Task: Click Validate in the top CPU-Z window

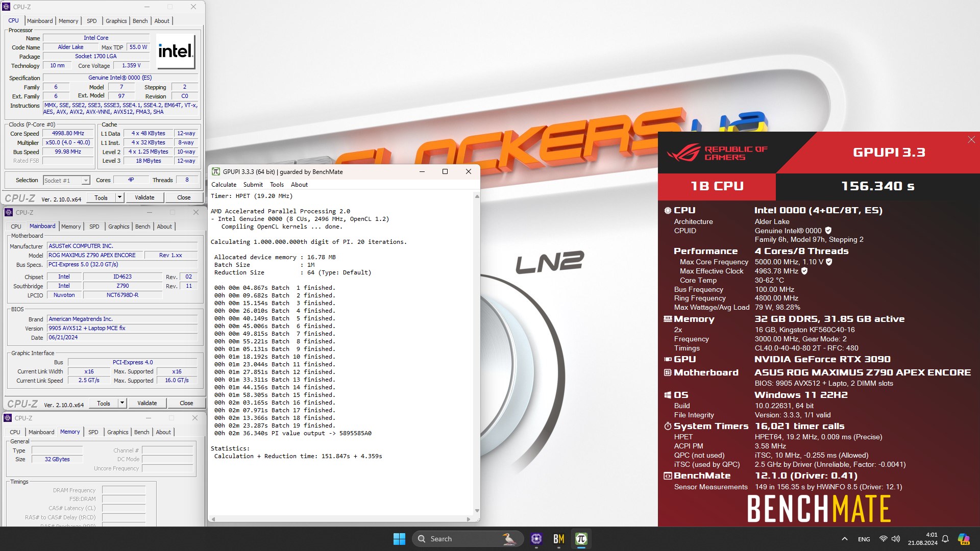Action: [144, 198]
